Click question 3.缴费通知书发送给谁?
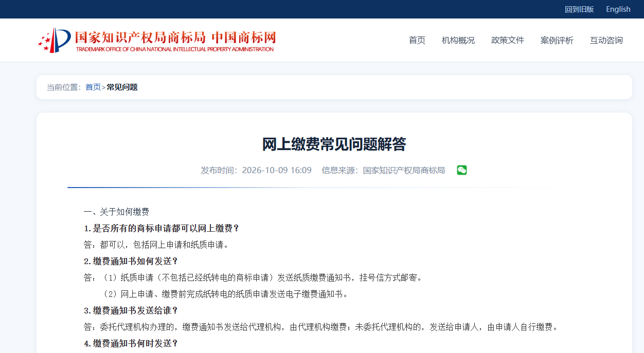 (131, 310)
